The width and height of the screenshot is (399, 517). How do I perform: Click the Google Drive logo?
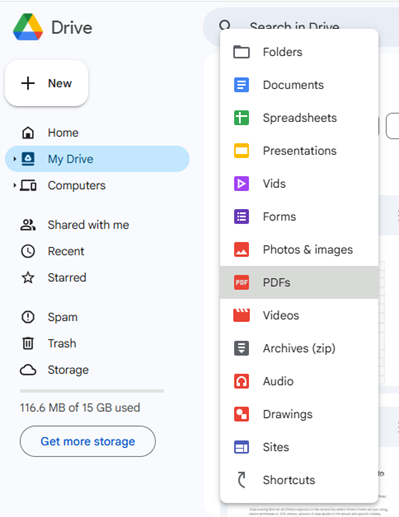(x=28, y=27)
